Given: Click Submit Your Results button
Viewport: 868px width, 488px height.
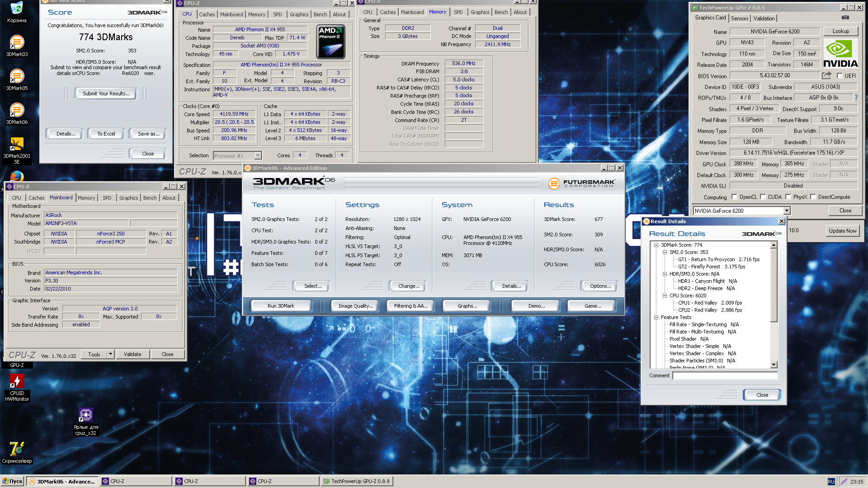Looking at the screenshot, I should pyautogui.click(x=106, y=94).
